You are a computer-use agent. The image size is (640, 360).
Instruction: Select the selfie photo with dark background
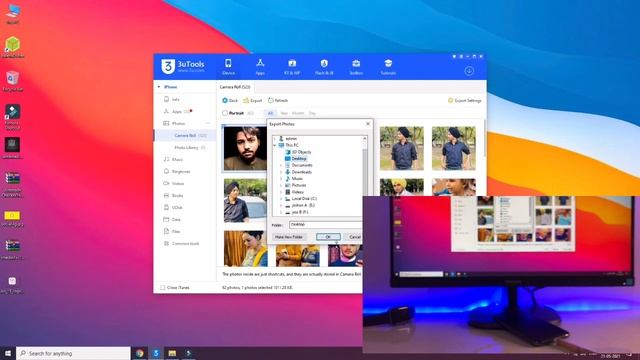tap(245, 148)
